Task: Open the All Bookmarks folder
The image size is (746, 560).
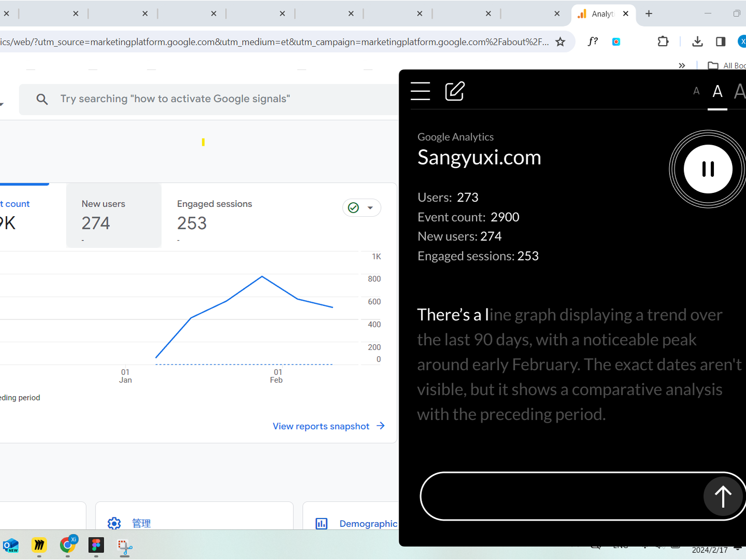Action: pos(726,65)
